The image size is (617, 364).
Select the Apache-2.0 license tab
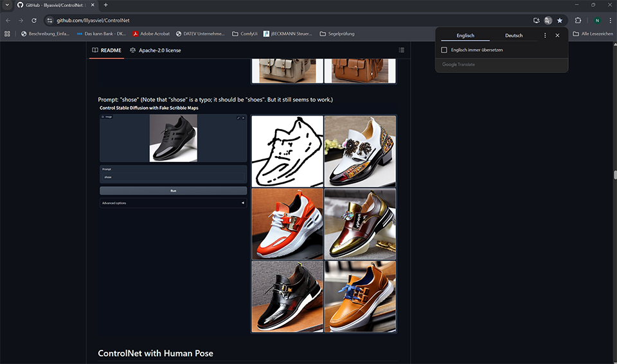click(x=156, y=50)
